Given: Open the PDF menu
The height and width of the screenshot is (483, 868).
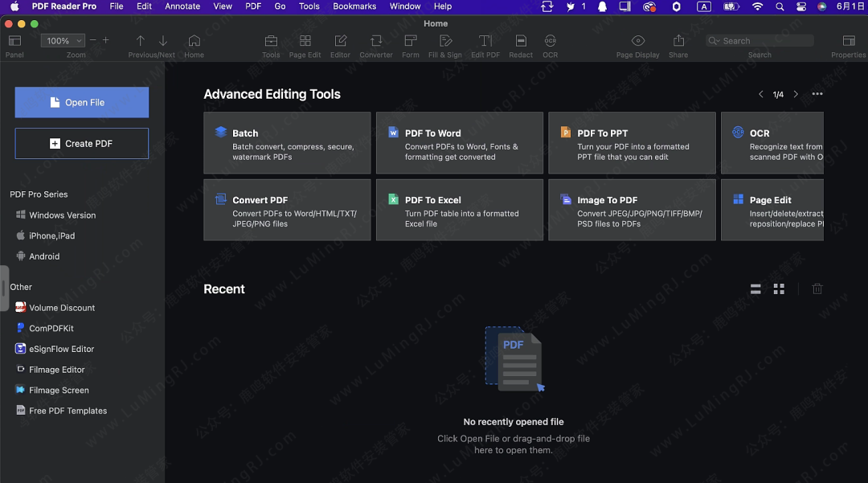Looking at the screenshot, I should click(x=253, y=6).
